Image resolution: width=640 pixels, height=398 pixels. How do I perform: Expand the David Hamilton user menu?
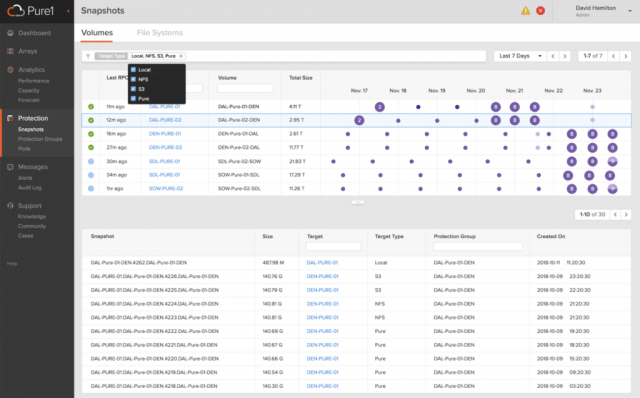pos(630,11)
